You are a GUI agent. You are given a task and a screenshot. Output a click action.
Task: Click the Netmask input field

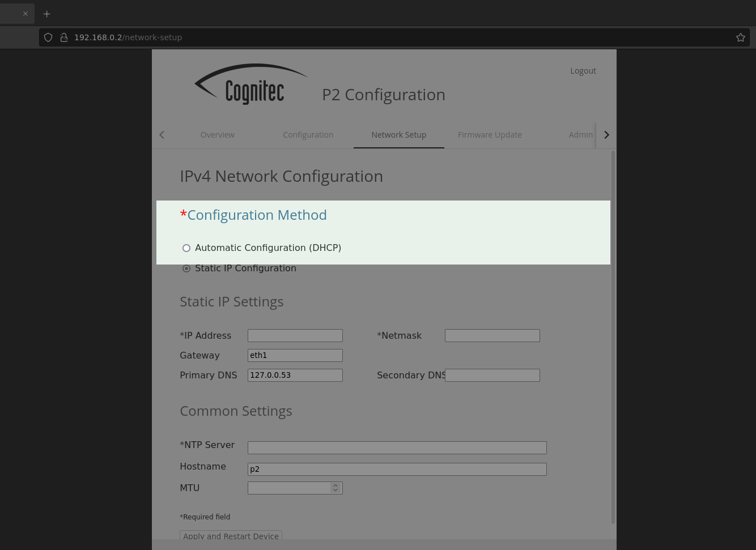pos(492,335)
